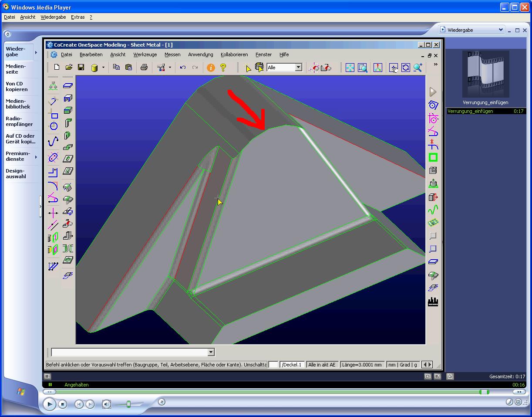
Task: Mute the Media Player sound
Action: 107,404
